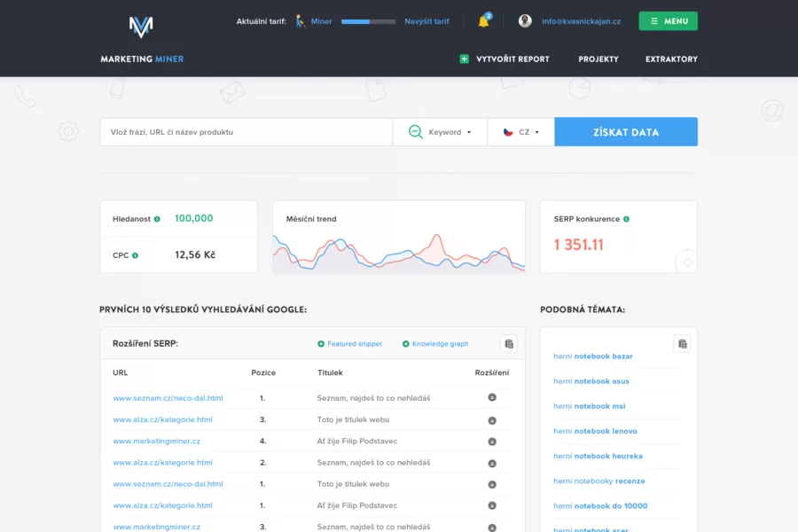798x532 pixels.
Task: Click the user avatar next to the email
Action: (x=523, y=20)
